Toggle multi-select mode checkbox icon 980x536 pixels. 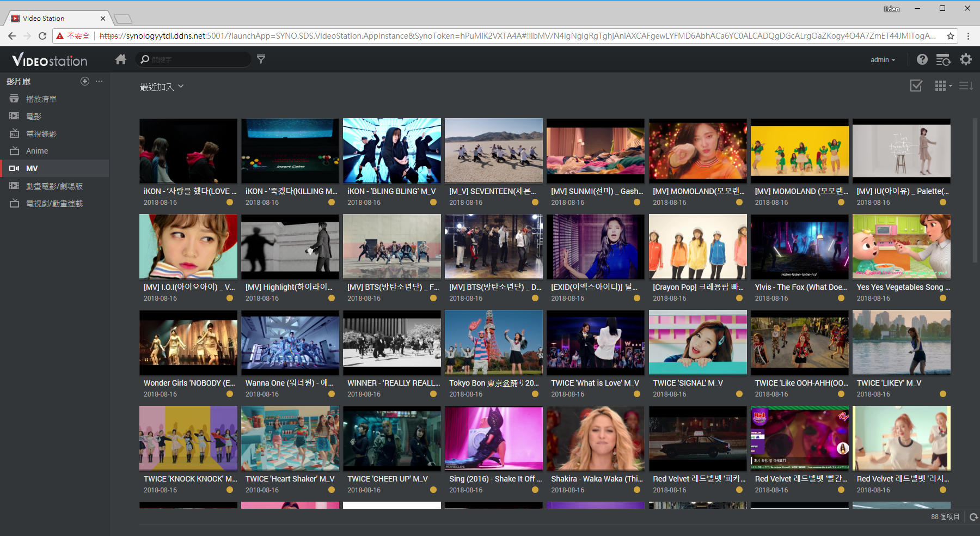(916, 86)
